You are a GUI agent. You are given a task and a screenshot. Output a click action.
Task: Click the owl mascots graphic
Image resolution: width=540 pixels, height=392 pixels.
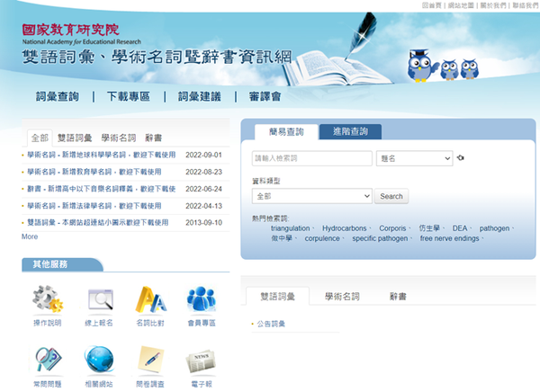click(443, 66)
